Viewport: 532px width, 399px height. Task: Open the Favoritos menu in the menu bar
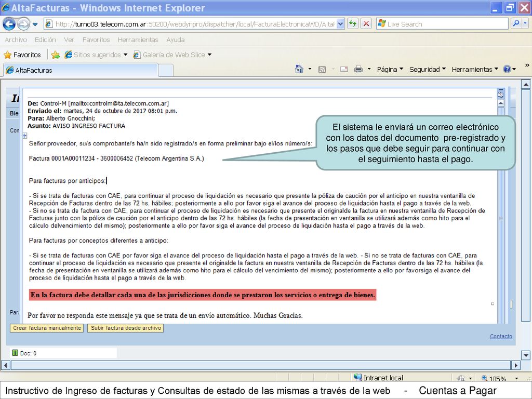coord(96,39)
